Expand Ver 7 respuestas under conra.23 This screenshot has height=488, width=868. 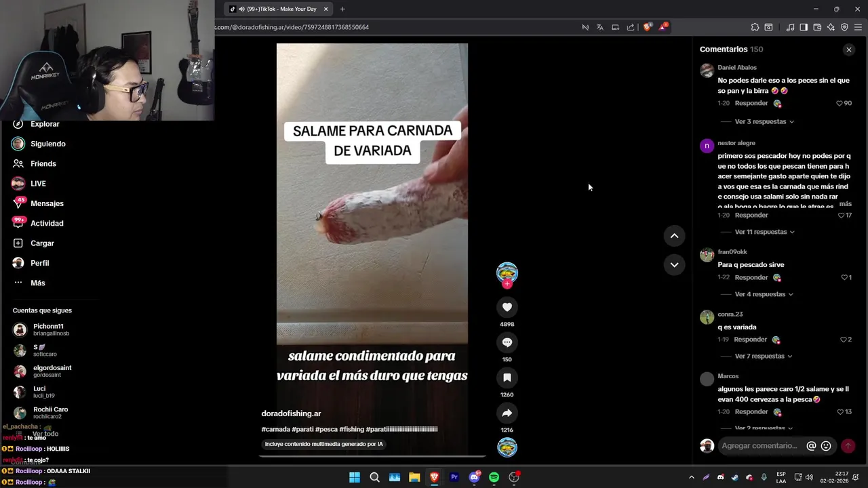point(764,357)
